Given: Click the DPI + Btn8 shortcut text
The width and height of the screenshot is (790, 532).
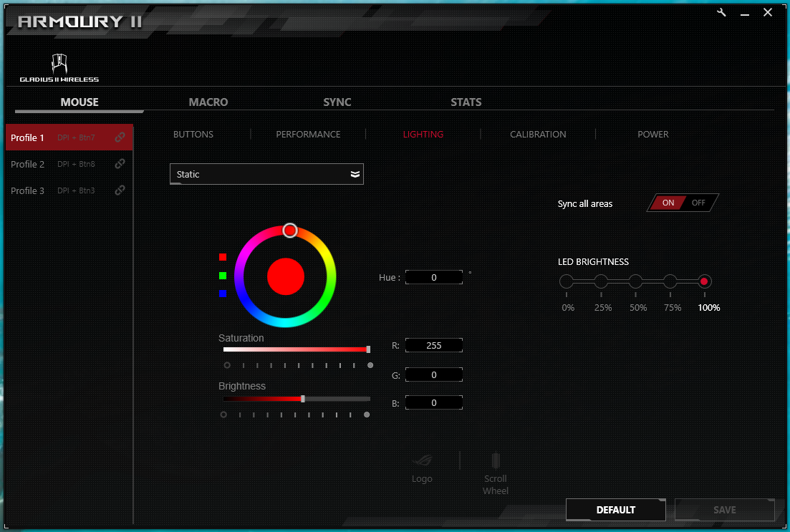Looking at the screenshot, I should point(76,164).
